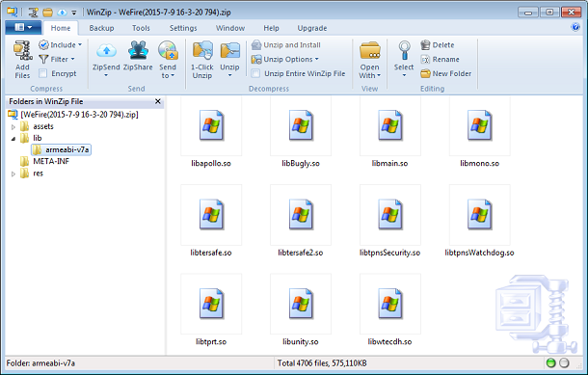Select the lib folder in tree
The image size is (588, 375).
tap(31, 138)
